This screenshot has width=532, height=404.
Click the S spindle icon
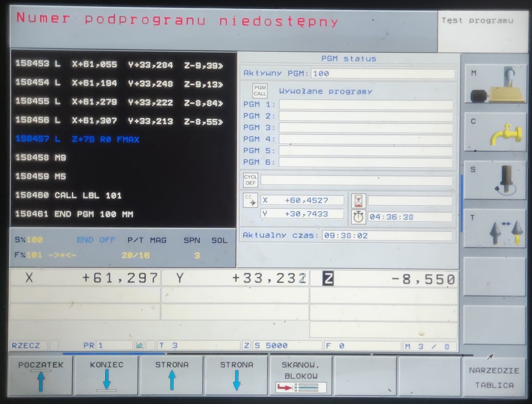click(495, 180)
